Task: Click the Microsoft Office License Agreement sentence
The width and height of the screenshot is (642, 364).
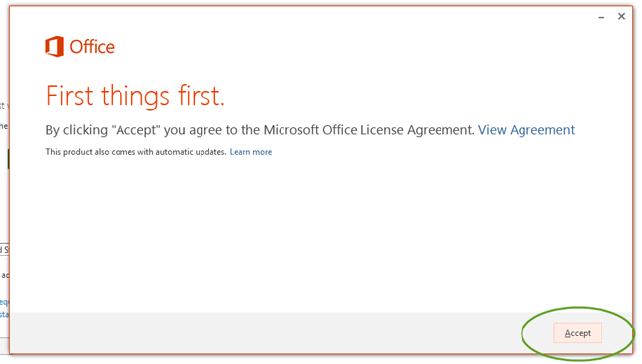Action: [x=260, y=130]
